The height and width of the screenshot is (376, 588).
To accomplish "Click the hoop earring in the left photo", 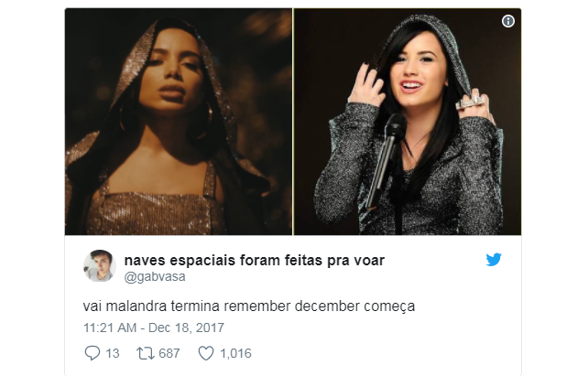I will [203, 120].
